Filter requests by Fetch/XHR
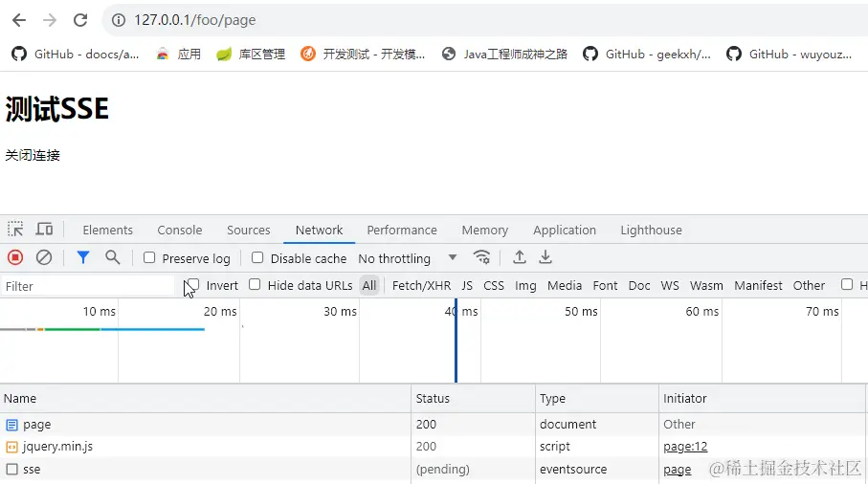 point(421,285)
